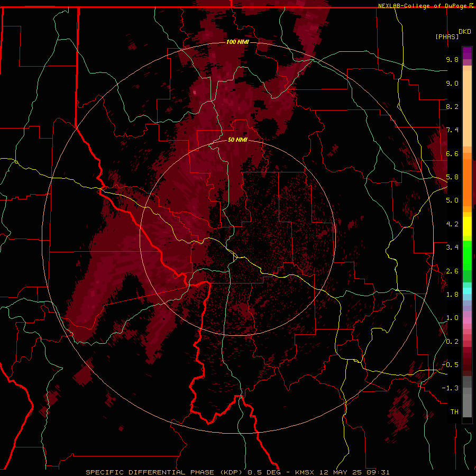
Task: Click the cyan segment of the color bar
Action: (467, 291)
